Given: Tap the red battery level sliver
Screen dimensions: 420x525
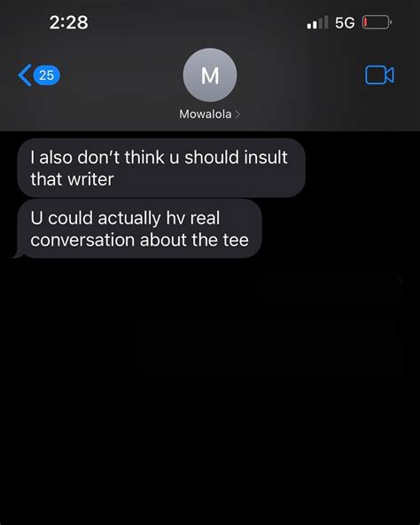Looking at the screenshot, I should (366, 22).
